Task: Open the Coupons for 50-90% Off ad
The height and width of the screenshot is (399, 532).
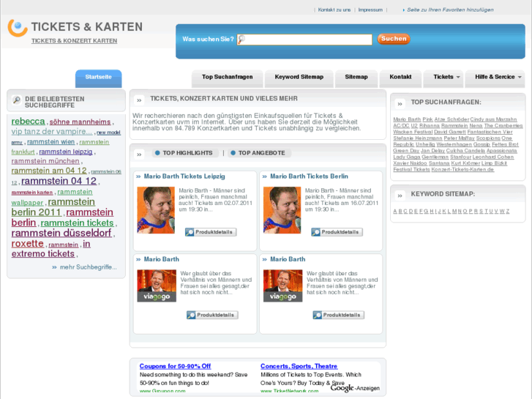Action: 175,366
